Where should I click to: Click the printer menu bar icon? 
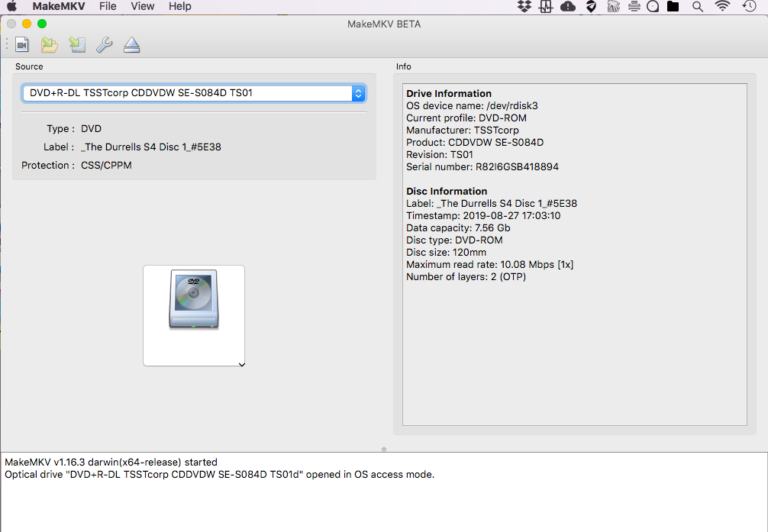(x=634, y=6)
